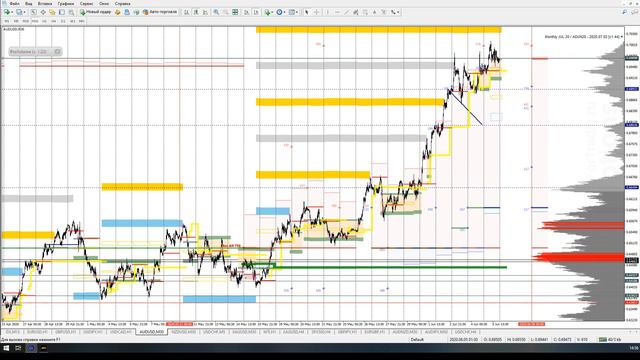Open the Templates icon
Screen dimensions: 640x360
click(x=292, y=12)
